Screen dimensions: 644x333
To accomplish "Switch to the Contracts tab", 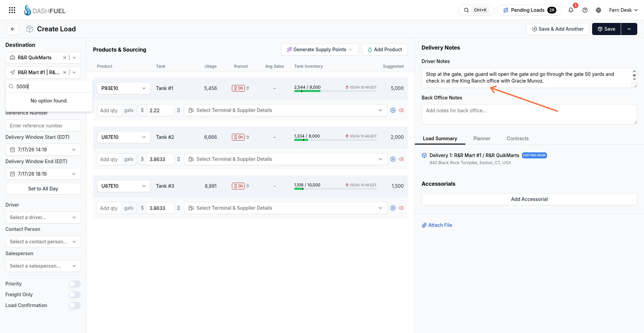I will [518, 139].
